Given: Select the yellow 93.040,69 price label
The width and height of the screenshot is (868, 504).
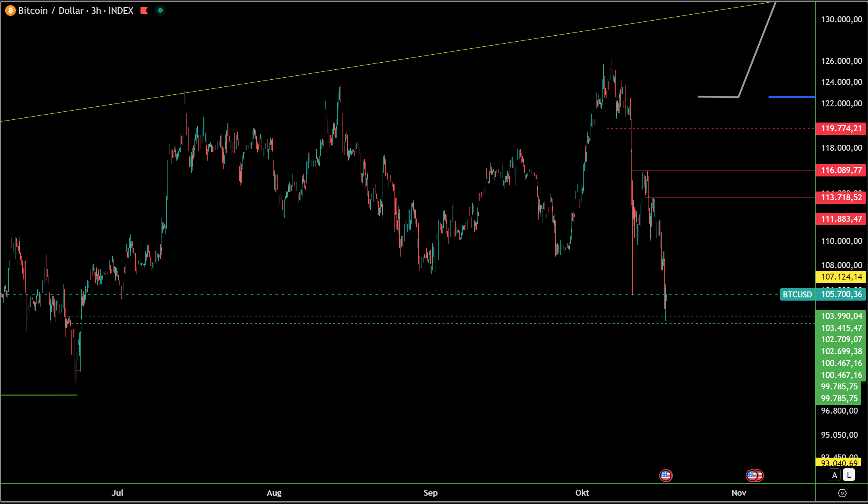Looking at the screenshot, I should 839,463.
